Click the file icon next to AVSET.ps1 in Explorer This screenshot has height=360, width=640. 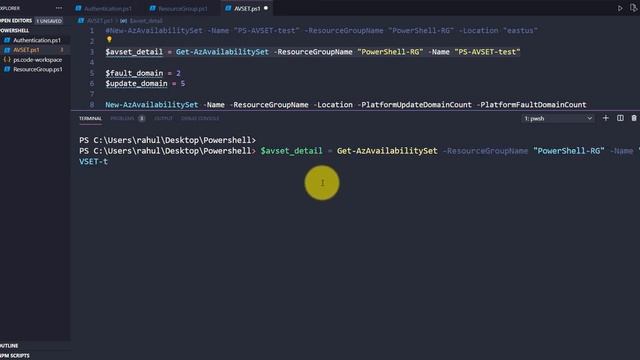[7, 50]
